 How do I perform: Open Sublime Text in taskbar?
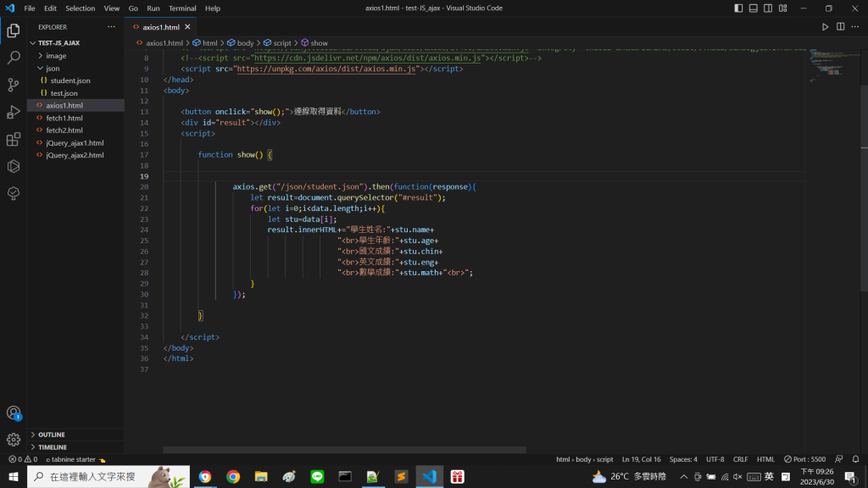(401, 476)
